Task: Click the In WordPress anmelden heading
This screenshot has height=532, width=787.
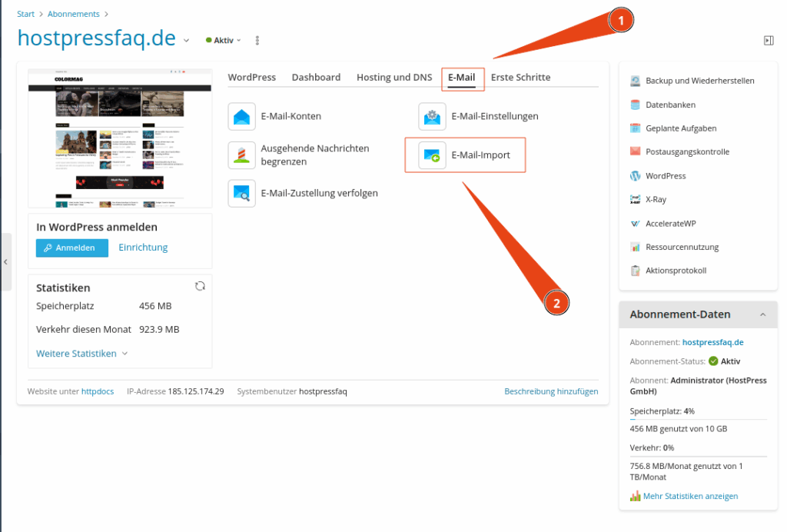Action: point(97,228)
